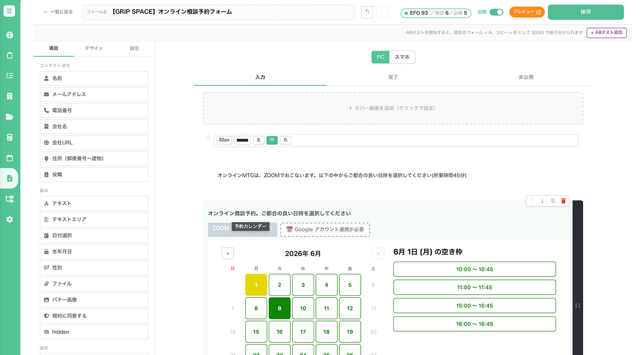This screenshot has height=355, width=644.
Task: Redo the last change
Action: pyautogui.click(x=382, y=12)
